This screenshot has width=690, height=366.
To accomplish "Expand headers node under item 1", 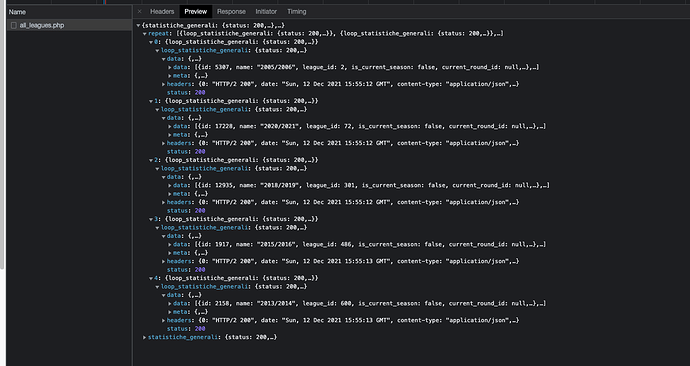I will (x=163, y=143).
